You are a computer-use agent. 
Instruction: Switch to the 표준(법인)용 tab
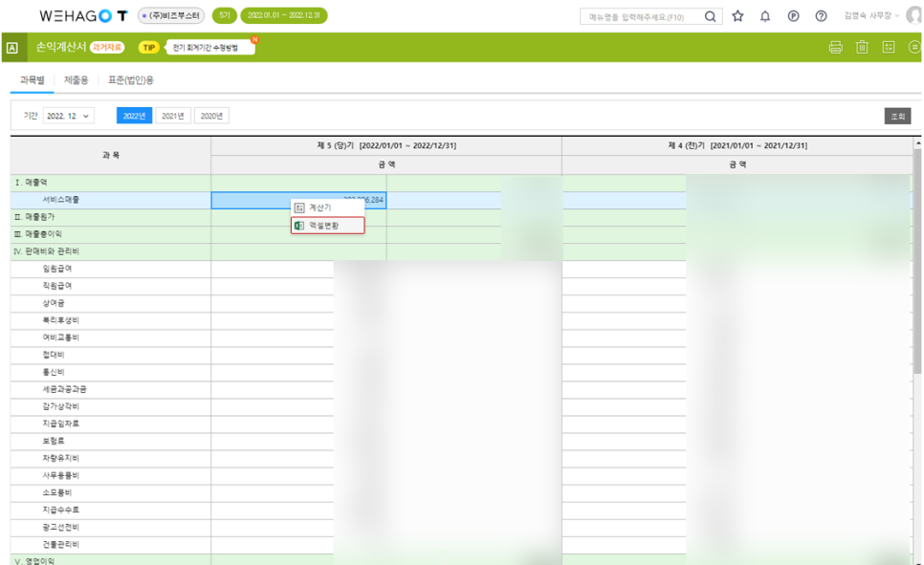(x=131, y=80)
